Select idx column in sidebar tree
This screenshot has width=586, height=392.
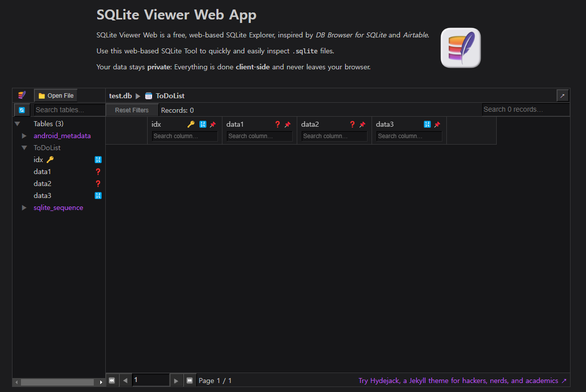pos(38,160)
